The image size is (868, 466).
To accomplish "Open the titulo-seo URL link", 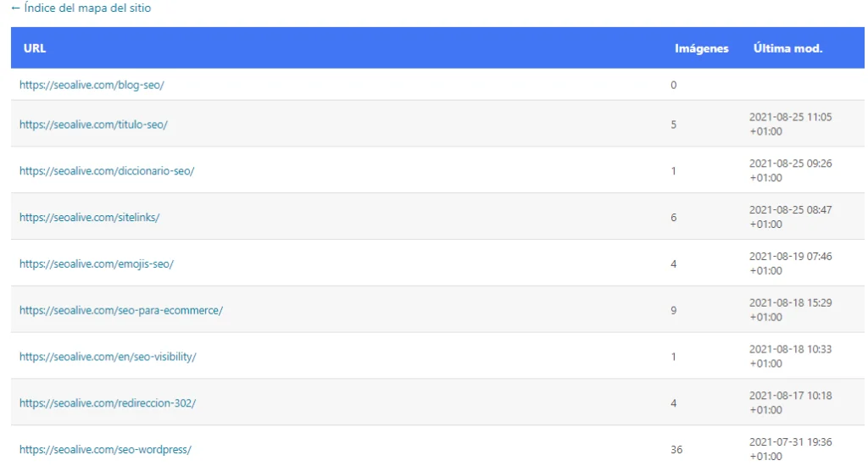I will [93, 125].
